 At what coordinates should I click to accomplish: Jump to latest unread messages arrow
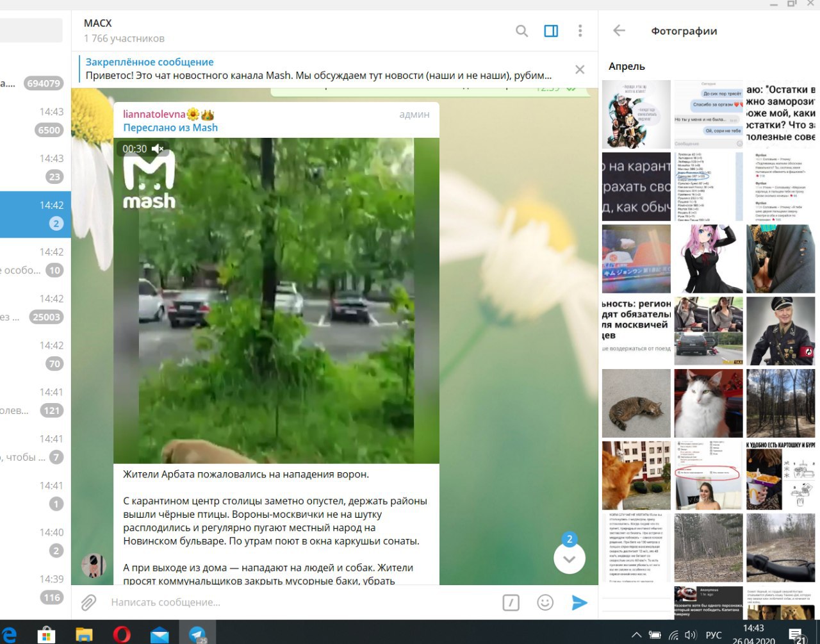pos(570,559)
